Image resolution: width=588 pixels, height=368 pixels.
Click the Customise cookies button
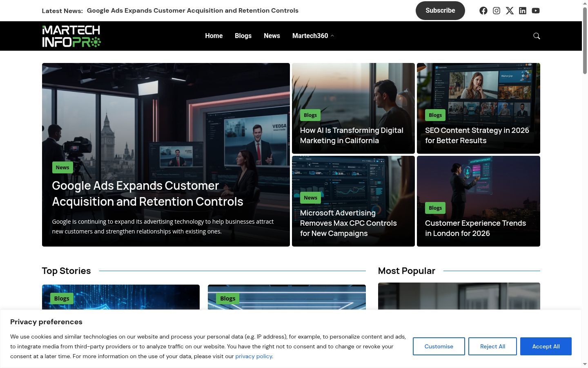(439, 346)
